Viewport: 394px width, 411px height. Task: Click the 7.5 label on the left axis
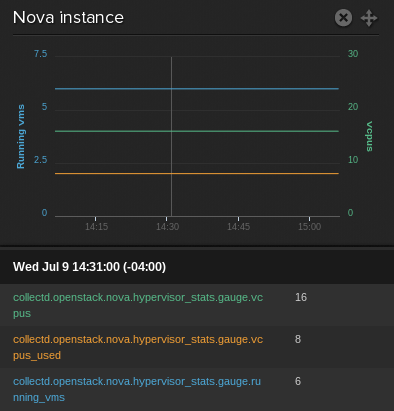tap(41, 54)
